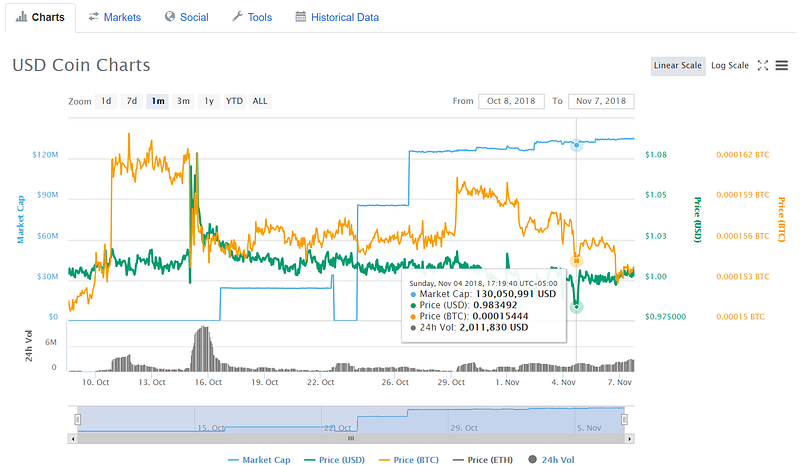The image size is (800, 465).
Task: Click the navigator scrollbar thumb grip
Action: (351, 438)
